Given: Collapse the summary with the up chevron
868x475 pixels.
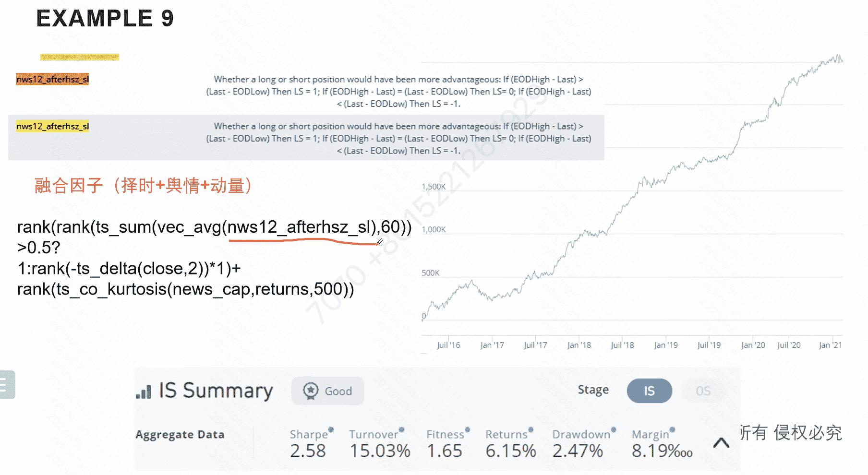Looking at the screenshot, I should [x=721, y=442].
